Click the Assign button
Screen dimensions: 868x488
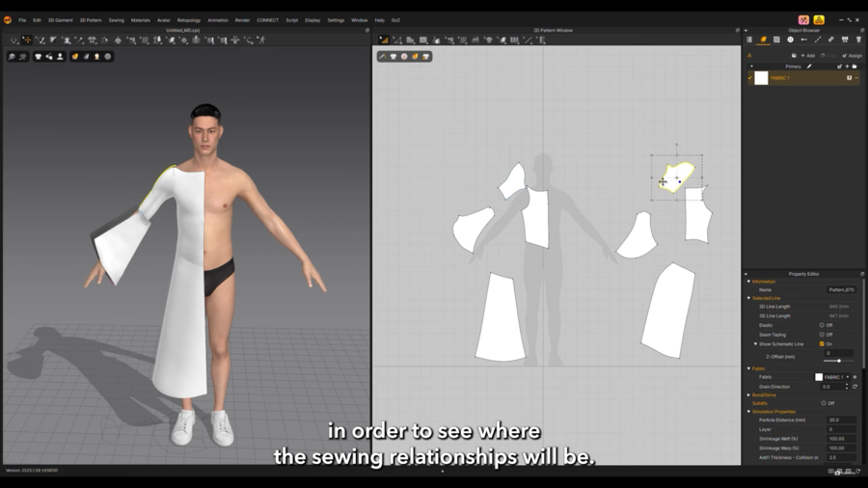click(x=853, y=55)
